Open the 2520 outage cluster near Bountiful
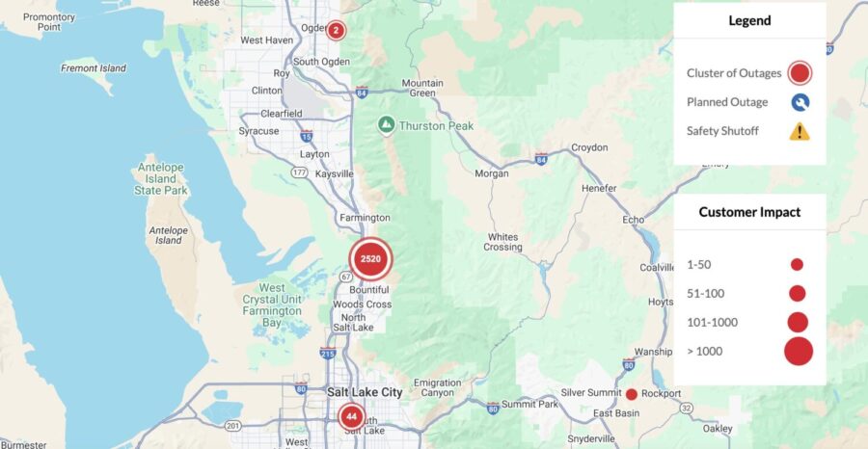868x449 pixels. click(x=370, y=259)
